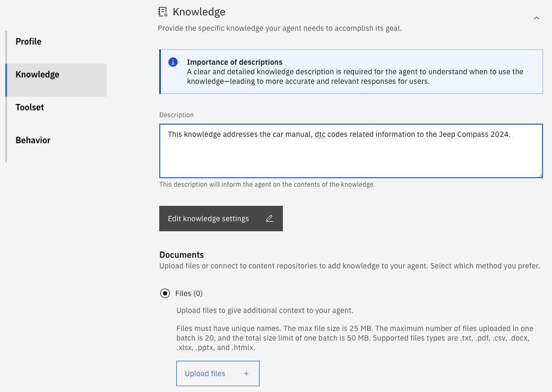Click 'Upload files or connect to content repositories' text

pyautogui.click(x=349, y=266)
